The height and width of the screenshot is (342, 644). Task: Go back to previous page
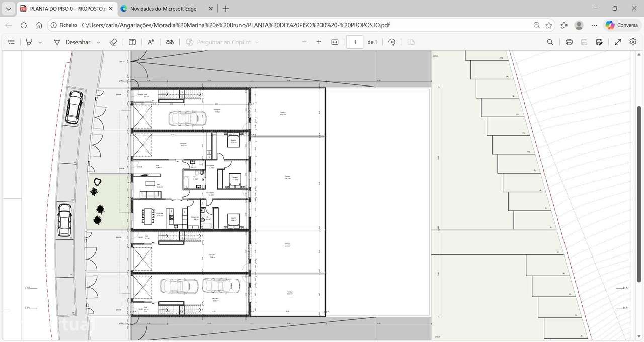(x=9, y=25)
